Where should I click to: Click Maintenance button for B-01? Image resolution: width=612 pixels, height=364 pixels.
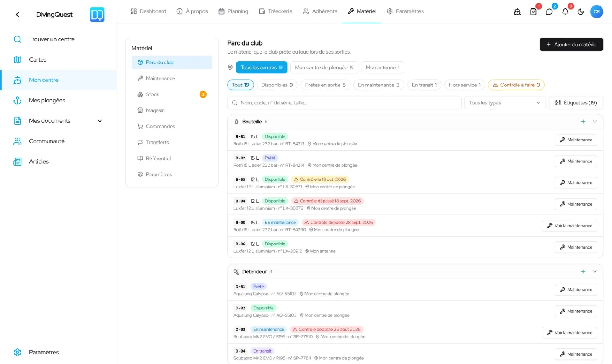tap(576, 140)
